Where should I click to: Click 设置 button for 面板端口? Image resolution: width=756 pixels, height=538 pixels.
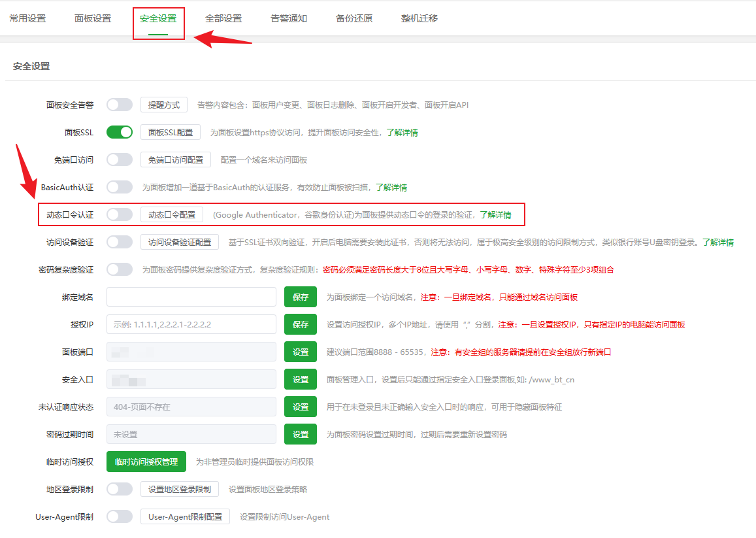point(301,352)
